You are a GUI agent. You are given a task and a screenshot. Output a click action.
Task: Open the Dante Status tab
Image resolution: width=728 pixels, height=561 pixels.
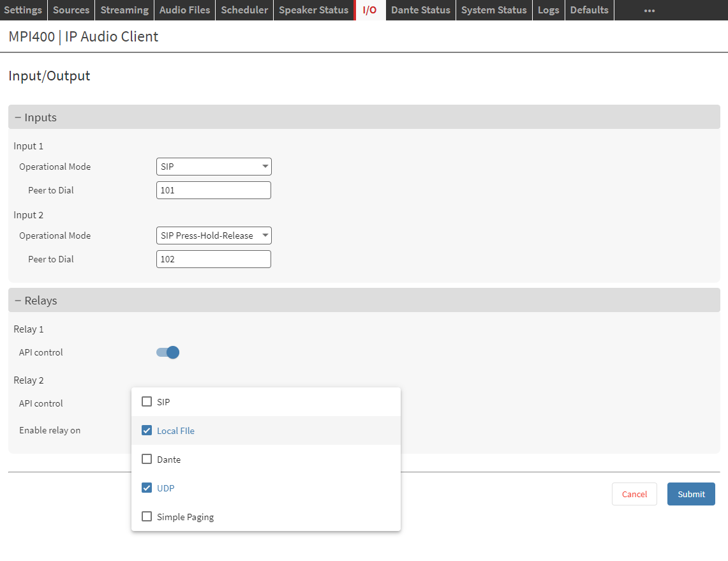[420, 10]
